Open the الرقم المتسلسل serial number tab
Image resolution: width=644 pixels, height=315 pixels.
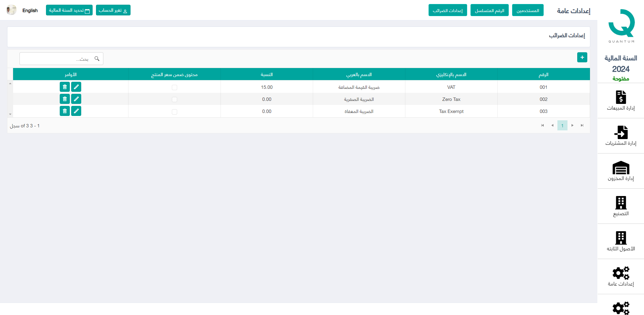pos(489,10)
